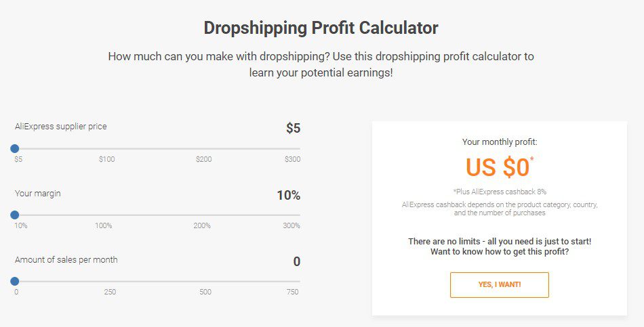This screenshot has width=644, height=327.
Task: Click the sales per month slider handle
Action: (x=15, y=282)
